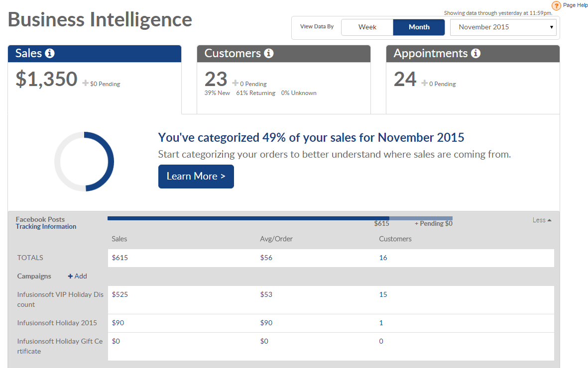Click plus icon beside Sales $0 Pending
The width and height of the screenshot is (588, 368).
86,84
